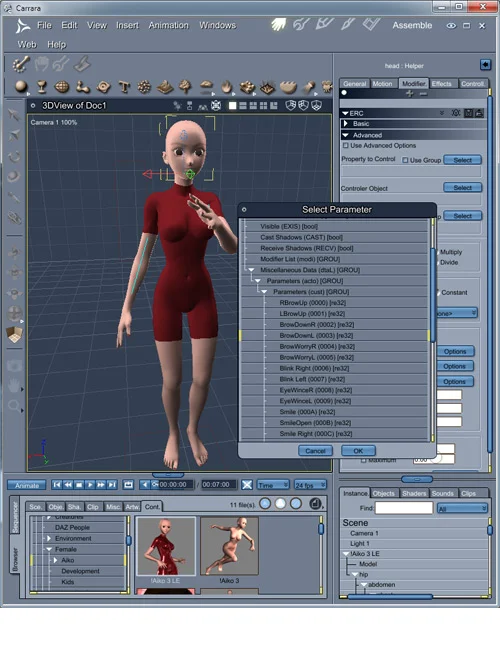
Task: Insert a plant tree object
Action: [185, 87]
